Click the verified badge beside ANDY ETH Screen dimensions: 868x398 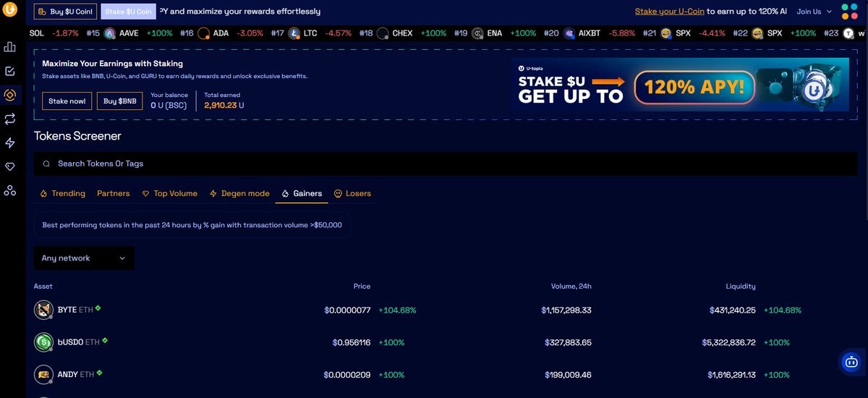pyautogui.click(x=99, y=373)
